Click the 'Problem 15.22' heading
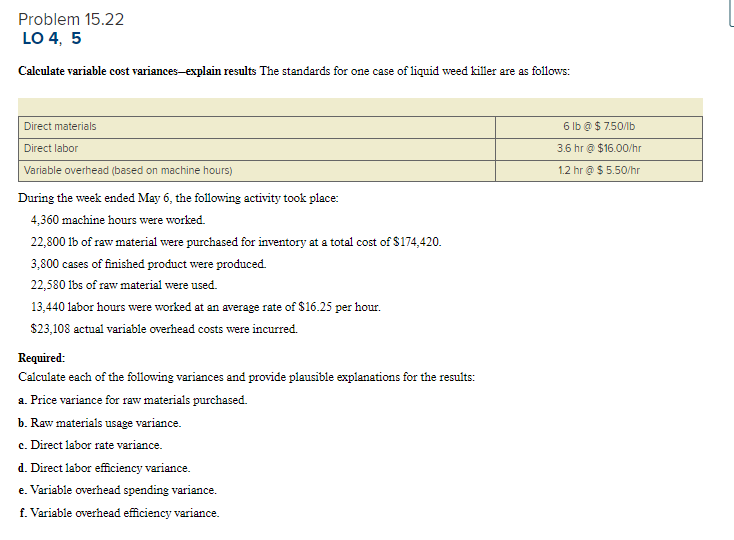Viewport: 734px width, 540px height. click(x=71, y=19)
